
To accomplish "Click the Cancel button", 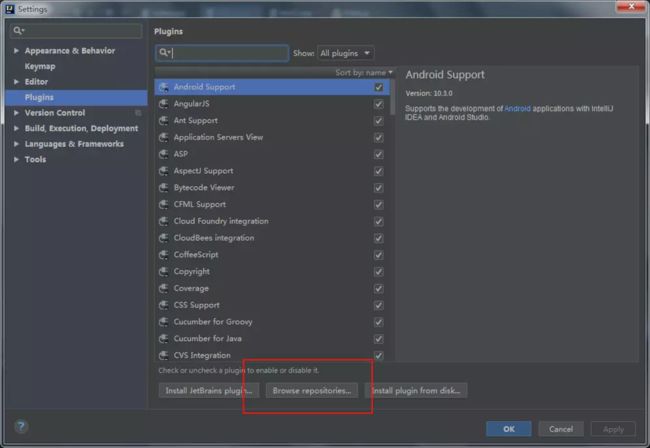I will coord(561,429).
